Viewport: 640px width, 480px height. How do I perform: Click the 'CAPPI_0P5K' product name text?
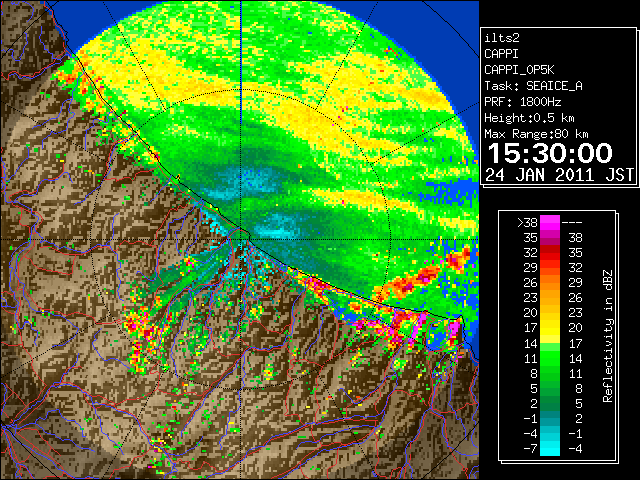tap(519, 70)
